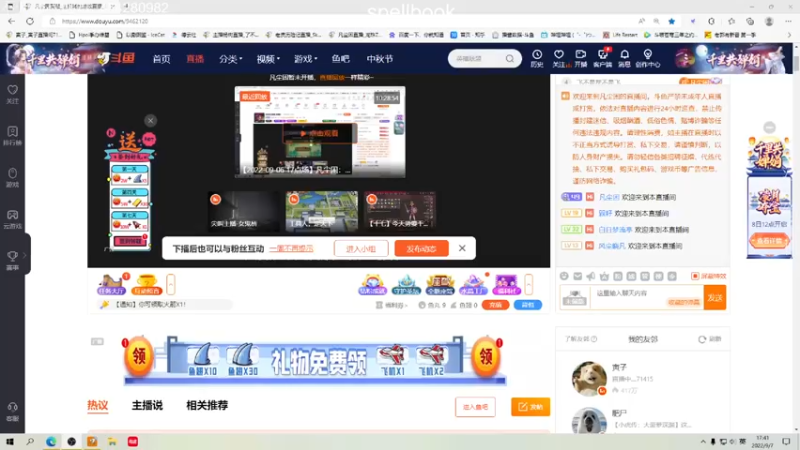Open the 守护 guardian gift icon
This screenshot has width=800, height=450.
point(406,284)
